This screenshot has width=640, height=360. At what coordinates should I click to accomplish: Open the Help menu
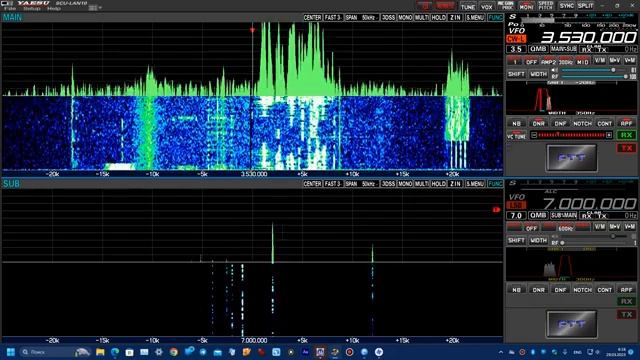click(x=53, y=9)
